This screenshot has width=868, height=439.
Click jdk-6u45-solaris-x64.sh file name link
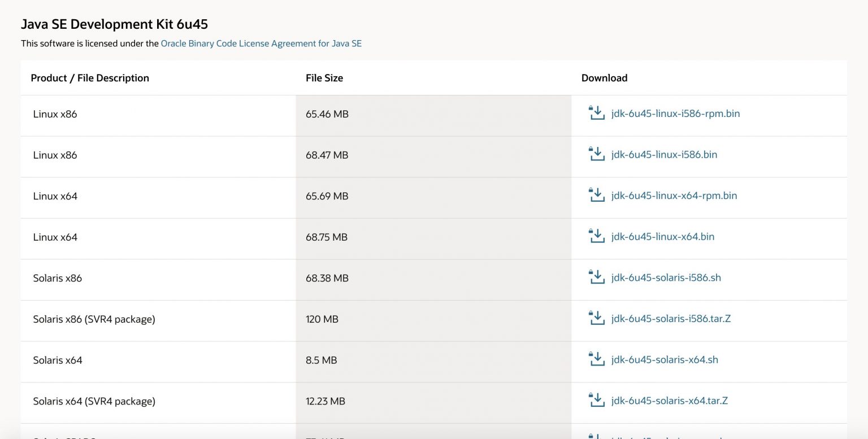click(x=665, y=360)
